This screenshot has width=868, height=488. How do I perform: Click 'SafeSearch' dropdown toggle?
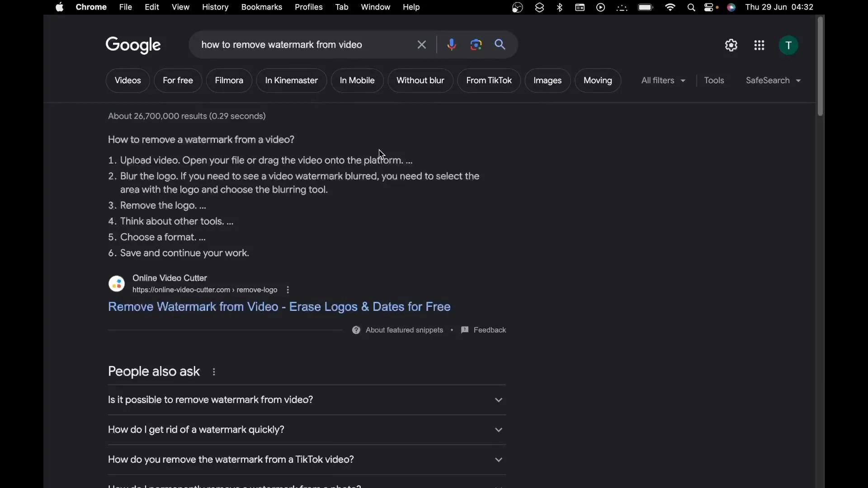click(773, 80)
